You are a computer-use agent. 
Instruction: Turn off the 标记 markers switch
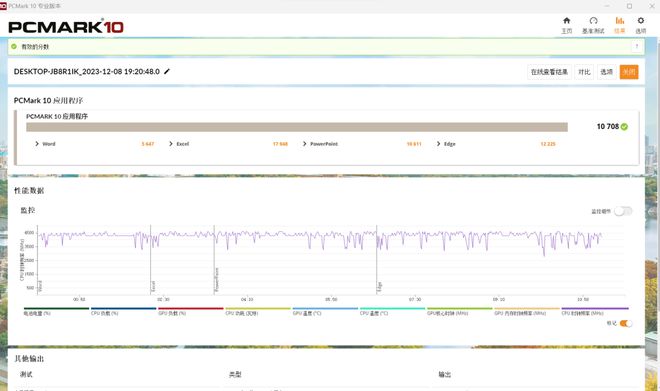(625, 323)
